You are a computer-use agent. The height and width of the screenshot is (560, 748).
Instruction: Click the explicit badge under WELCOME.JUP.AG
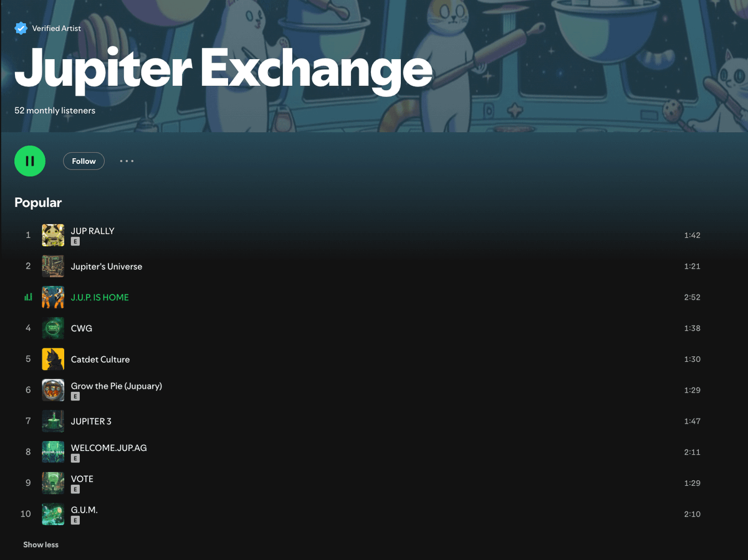click(x=75, y=458)
